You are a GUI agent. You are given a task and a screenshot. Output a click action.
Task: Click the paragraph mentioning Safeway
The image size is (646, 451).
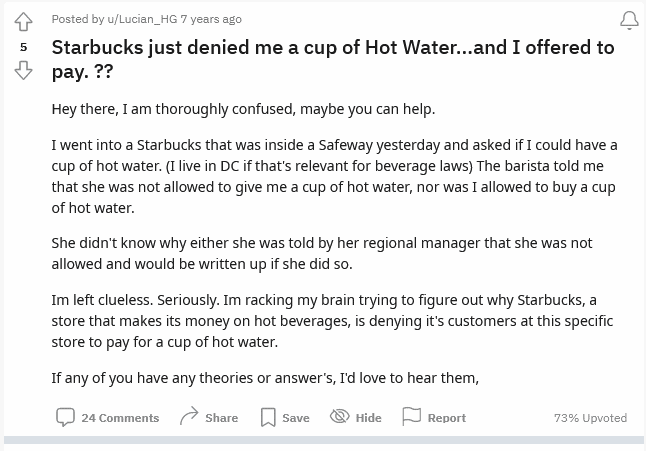[334, 176]
